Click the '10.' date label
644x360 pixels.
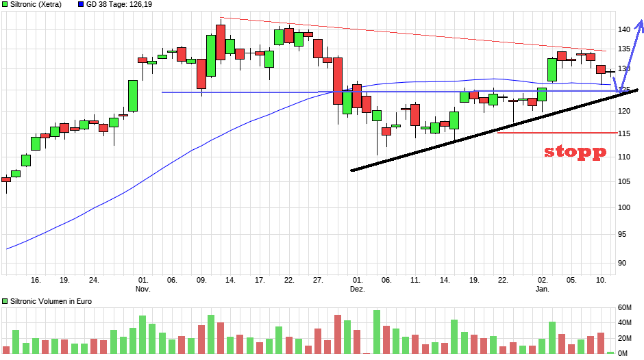pos(601,281)
